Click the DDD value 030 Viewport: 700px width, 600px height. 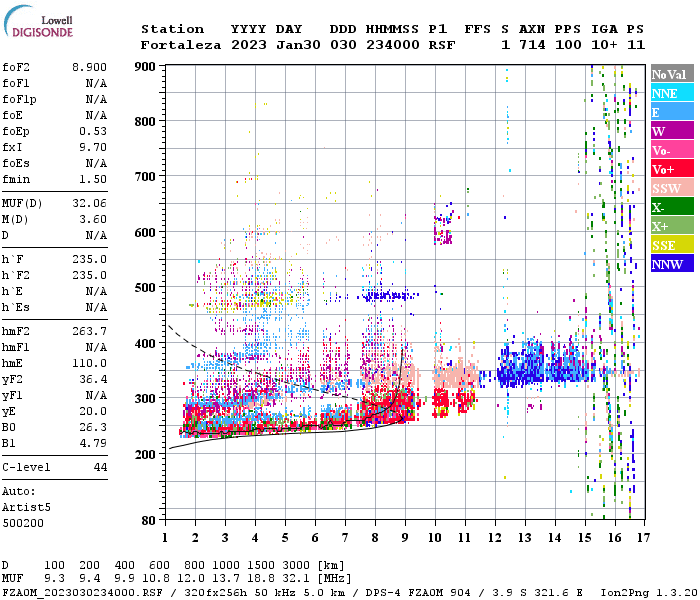tap(343, 45)
